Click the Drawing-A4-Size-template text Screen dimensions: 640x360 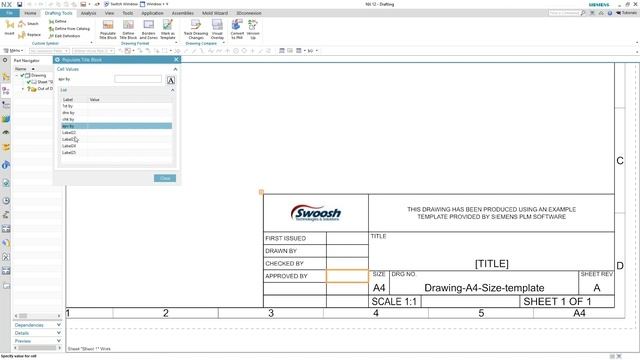pyautogui.click(x=484, y=288)
